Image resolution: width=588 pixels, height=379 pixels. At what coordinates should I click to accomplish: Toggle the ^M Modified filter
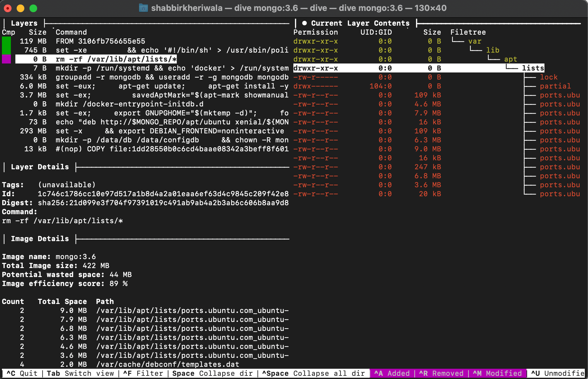[497, 373]
